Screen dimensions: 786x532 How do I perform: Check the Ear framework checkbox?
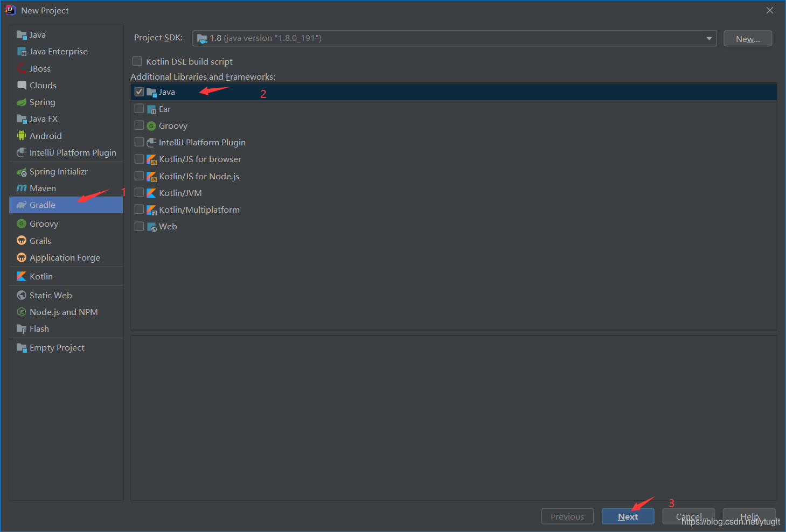pos(139,109)
